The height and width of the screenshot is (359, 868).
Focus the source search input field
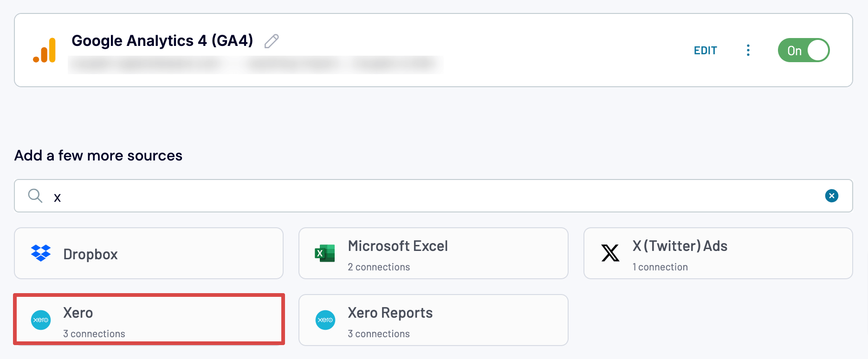tap(433, 196)
